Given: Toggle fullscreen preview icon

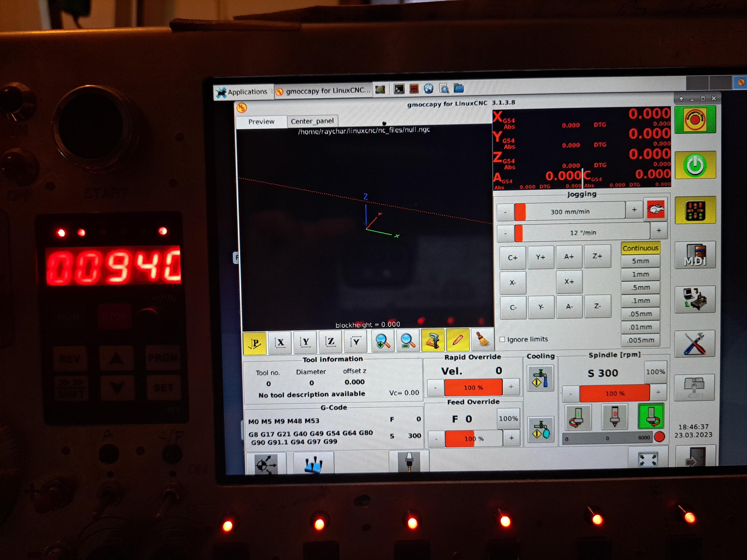Looking at the screenshot, I should tap(648, 457).
